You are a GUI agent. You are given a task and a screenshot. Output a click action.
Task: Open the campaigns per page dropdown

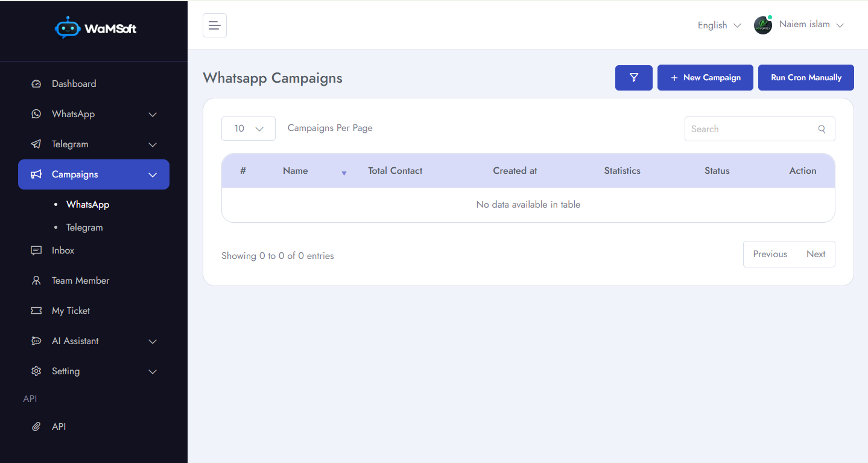249,129
